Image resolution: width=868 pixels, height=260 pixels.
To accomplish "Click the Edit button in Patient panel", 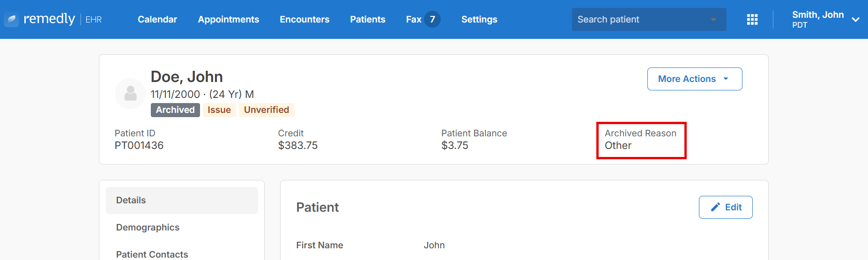I will (x=726, y=207).
